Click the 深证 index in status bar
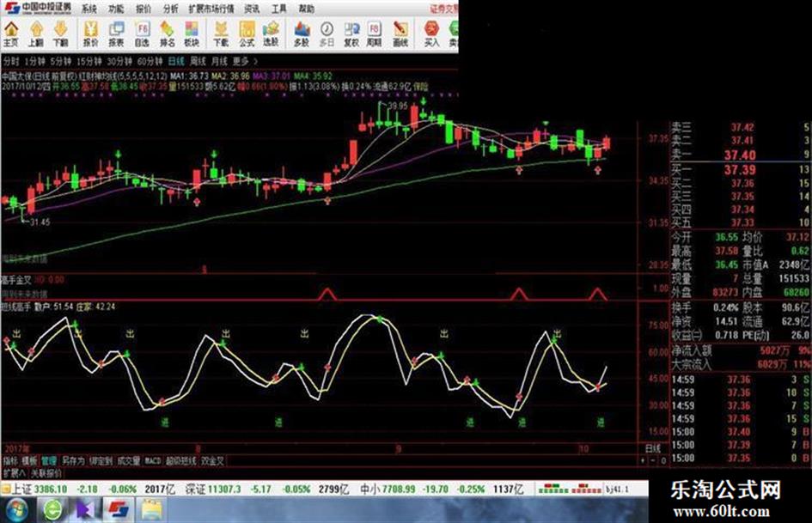Viewport: 812px width, 523px height. [x=195, y=489]
